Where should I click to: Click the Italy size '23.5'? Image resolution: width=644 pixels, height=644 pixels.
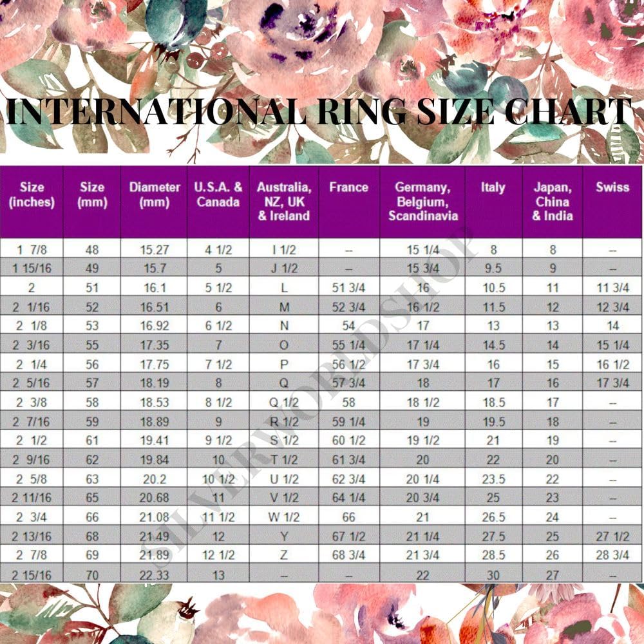493,479
